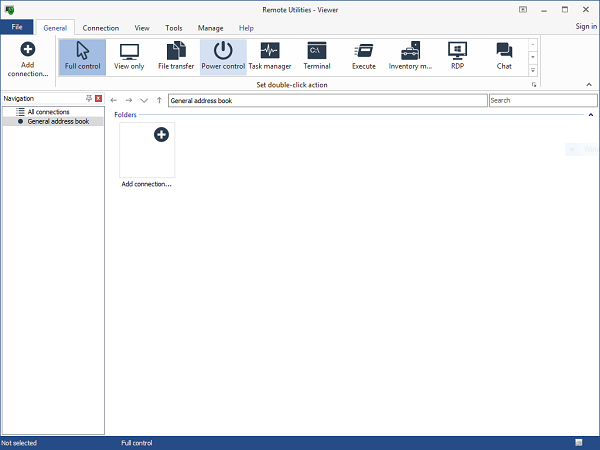Launch the Task manager mode
This screenshot has height=450, width=600.
[270, 57]
